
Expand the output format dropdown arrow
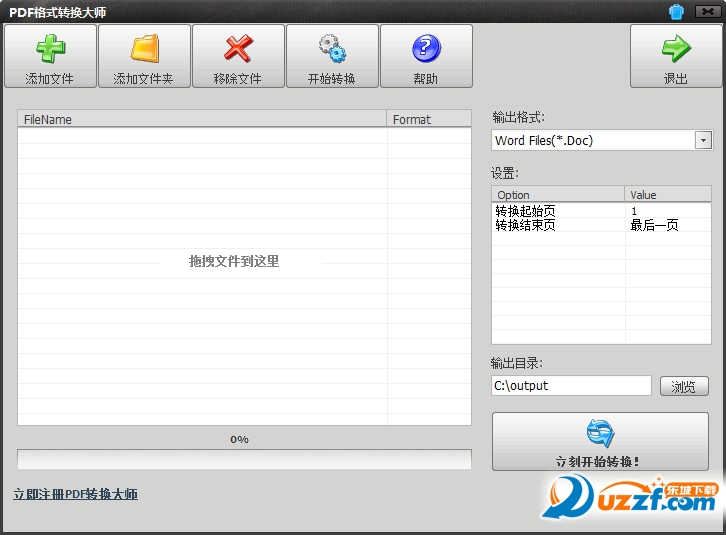coord(703,141)
